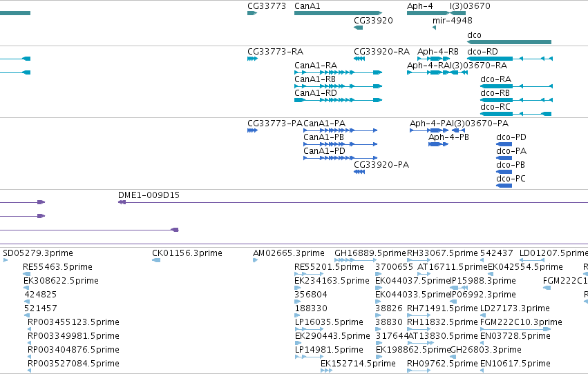Click EST SD05279.3prime

(6, 260)
